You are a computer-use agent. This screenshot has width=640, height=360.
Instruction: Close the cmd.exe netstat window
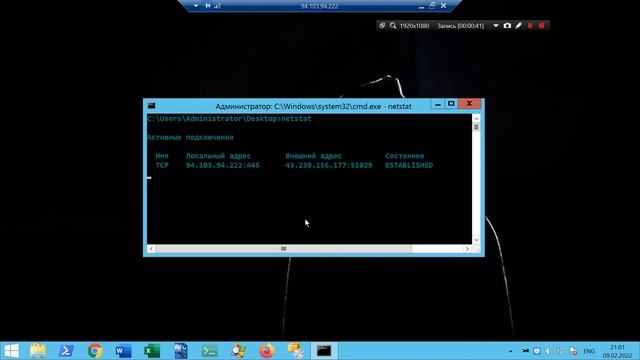point(469,104)
